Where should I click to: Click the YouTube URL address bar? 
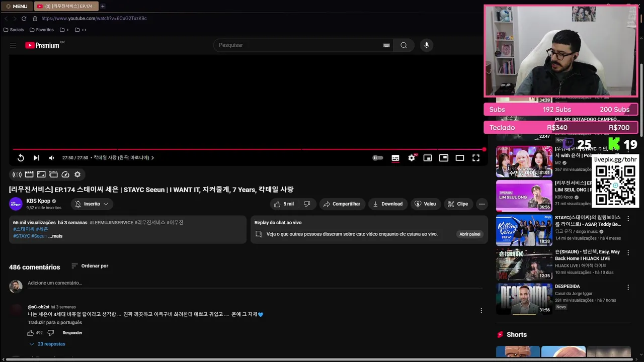(94, 19)
